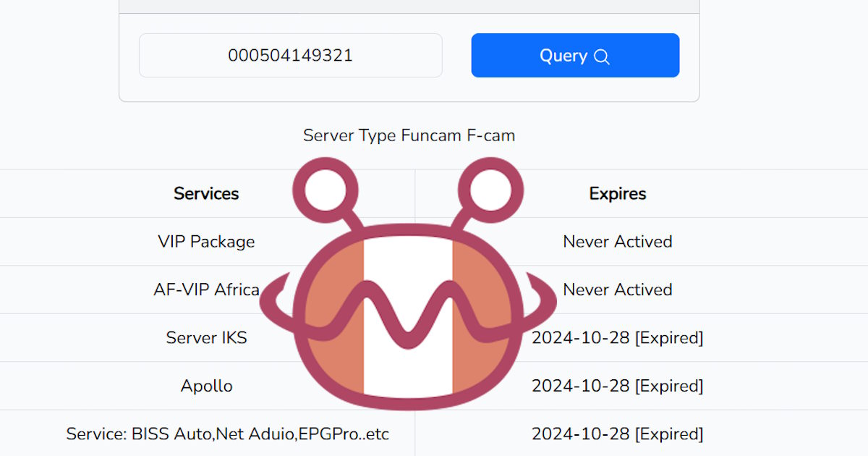Select the 'AF-VIP Africa' service cell
868x456 pixels.
[x=206, y=290]
